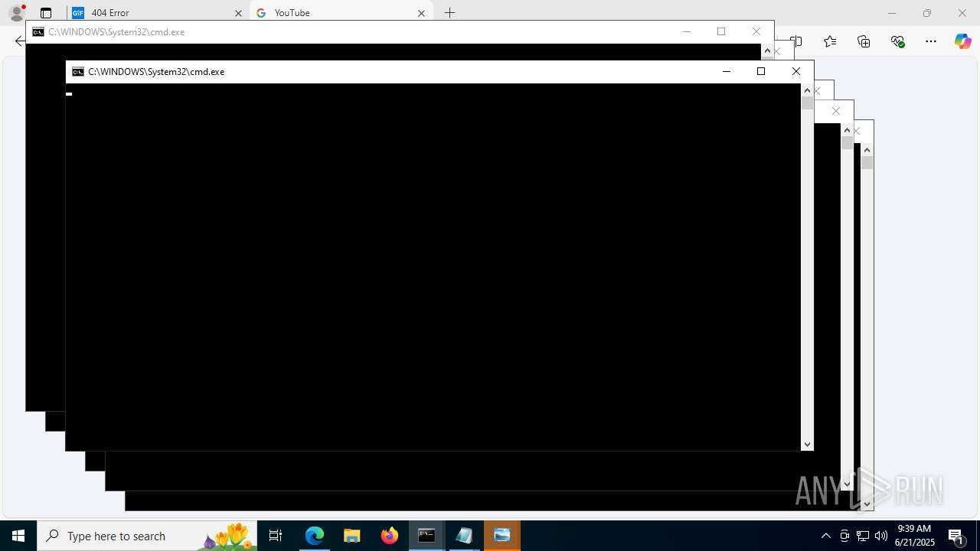Click front cmd window scroll up arrow
The width and height of the screenshot is (980, 551).
click(807, 90)
